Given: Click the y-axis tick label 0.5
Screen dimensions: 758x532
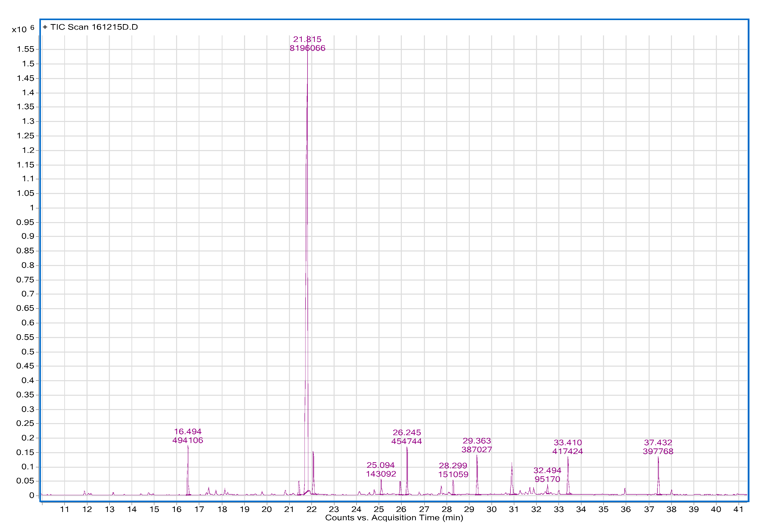Looking at the screenshot, I should (x=28, y=352).
